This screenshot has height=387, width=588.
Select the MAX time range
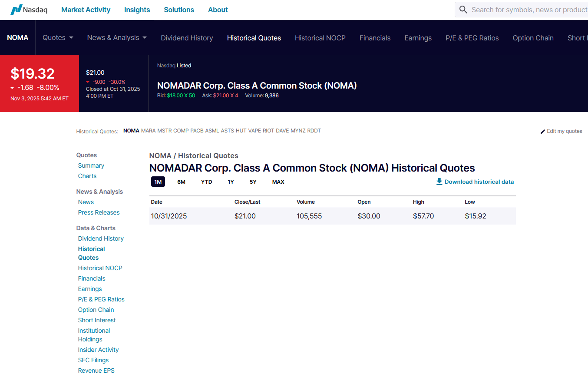pyautogui.click(x=278, y=182)
